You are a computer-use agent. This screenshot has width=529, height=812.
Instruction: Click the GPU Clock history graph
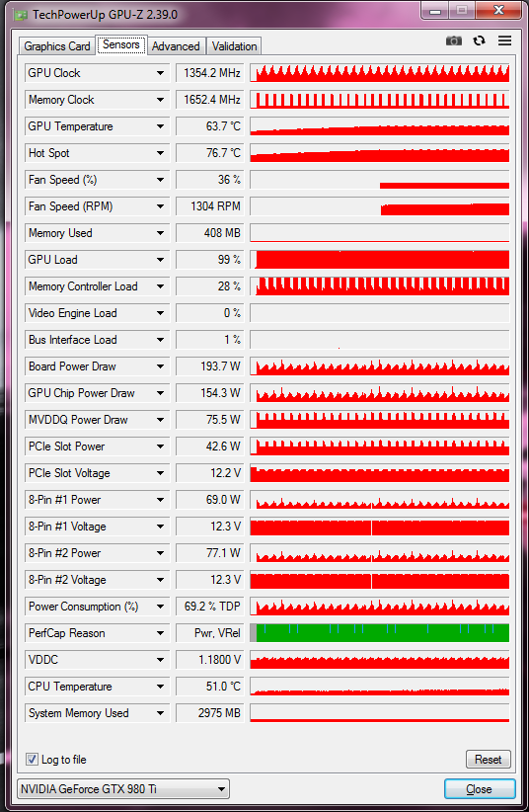coord(379,73)
